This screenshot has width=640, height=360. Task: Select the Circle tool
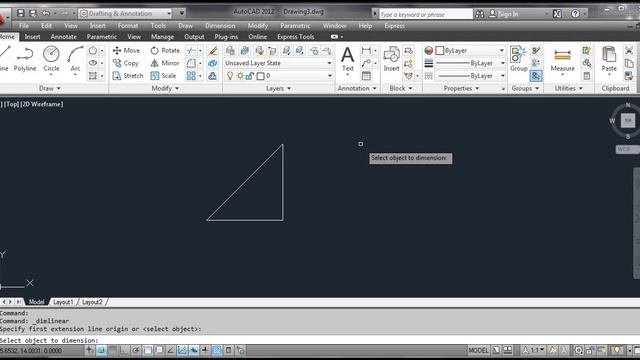pos(51,59)
